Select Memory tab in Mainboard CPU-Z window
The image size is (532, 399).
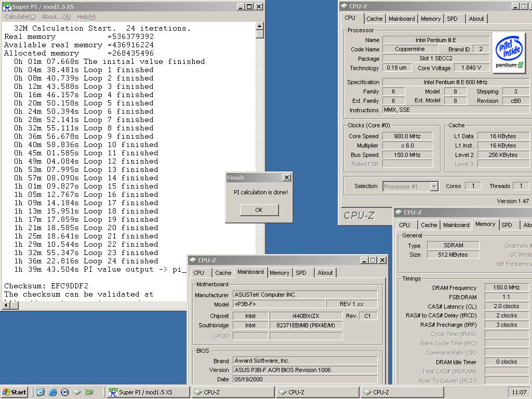coord(280,273)
